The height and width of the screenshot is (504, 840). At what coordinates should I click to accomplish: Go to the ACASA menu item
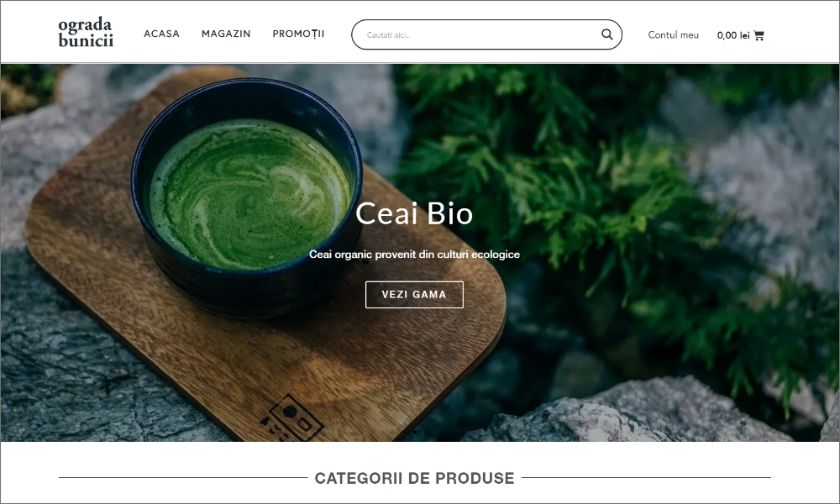[x=161, y=34]
